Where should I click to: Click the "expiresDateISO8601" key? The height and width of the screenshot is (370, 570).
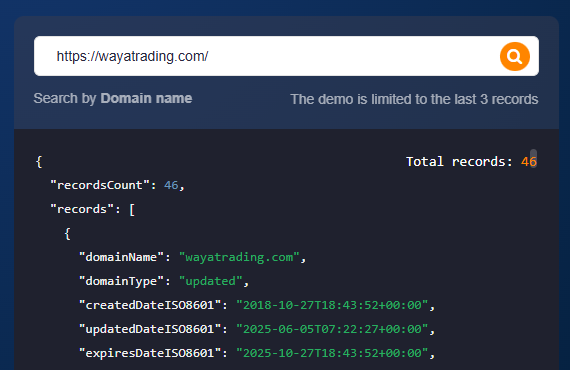150,353
